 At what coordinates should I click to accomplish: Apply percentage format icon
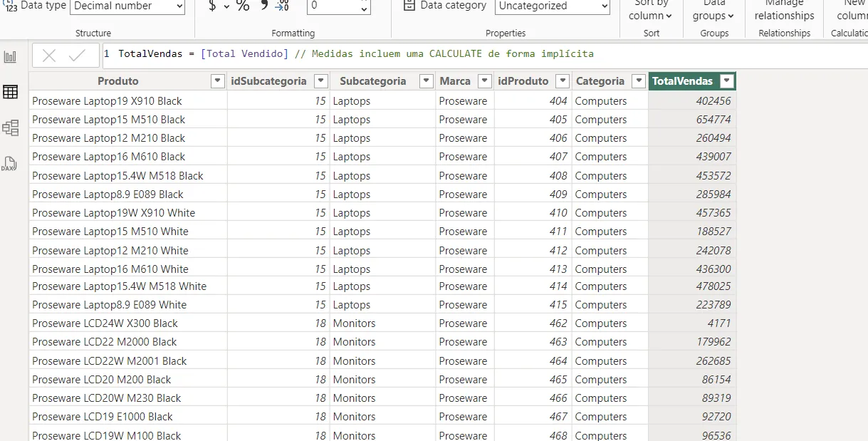(x=243, y=6)
